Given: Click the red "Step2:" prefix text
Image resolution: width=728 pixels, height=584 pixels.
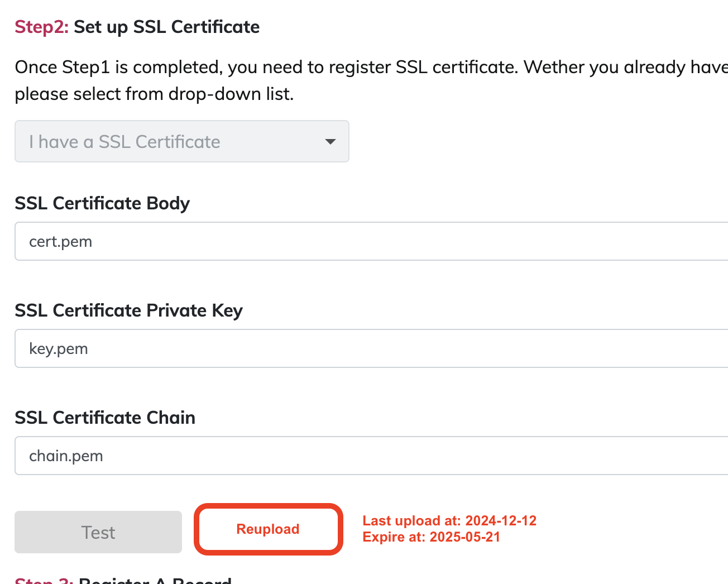Looking at the screenshot, I should click(x=41, y=27).
